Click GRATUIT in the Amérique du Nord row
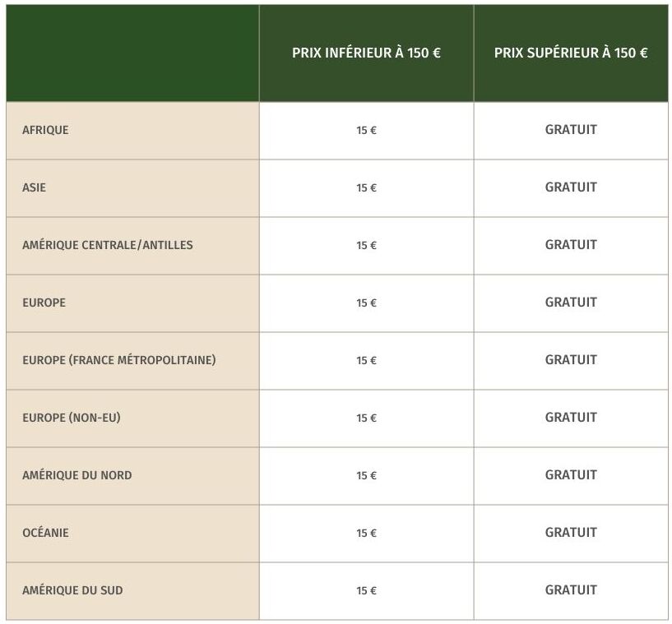 pos(571,475)
